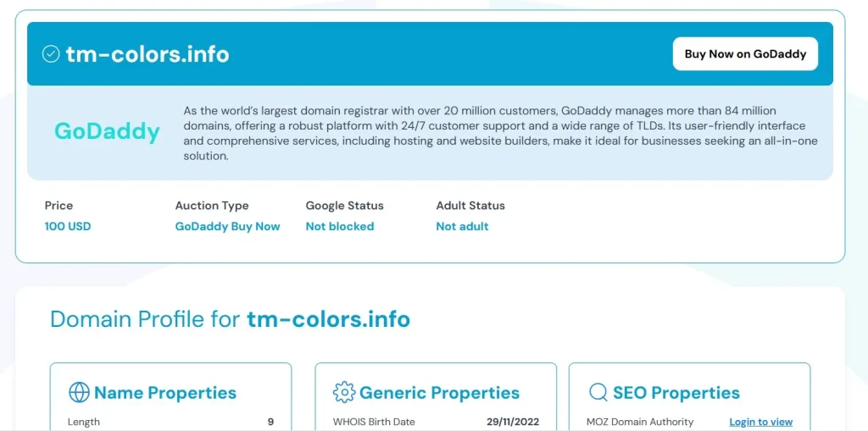Click the Generic Properties card heading
The image size is (868, 431).
[x=439, y=393]
